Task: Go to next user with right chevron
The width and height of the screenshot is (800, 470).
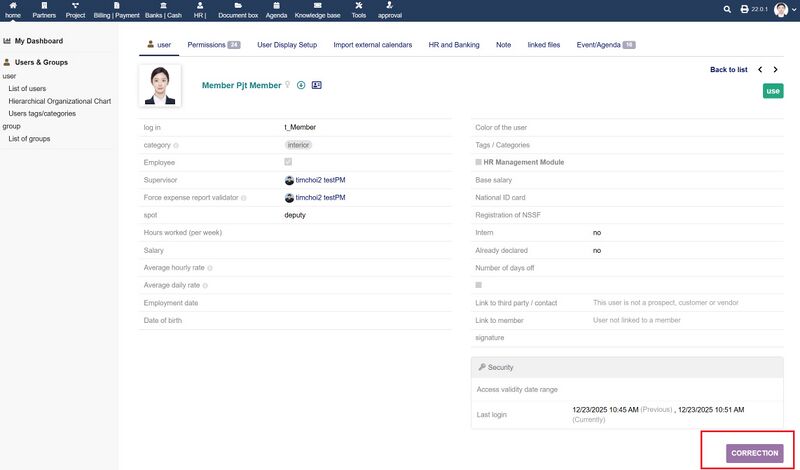Action: coord(777,70)
